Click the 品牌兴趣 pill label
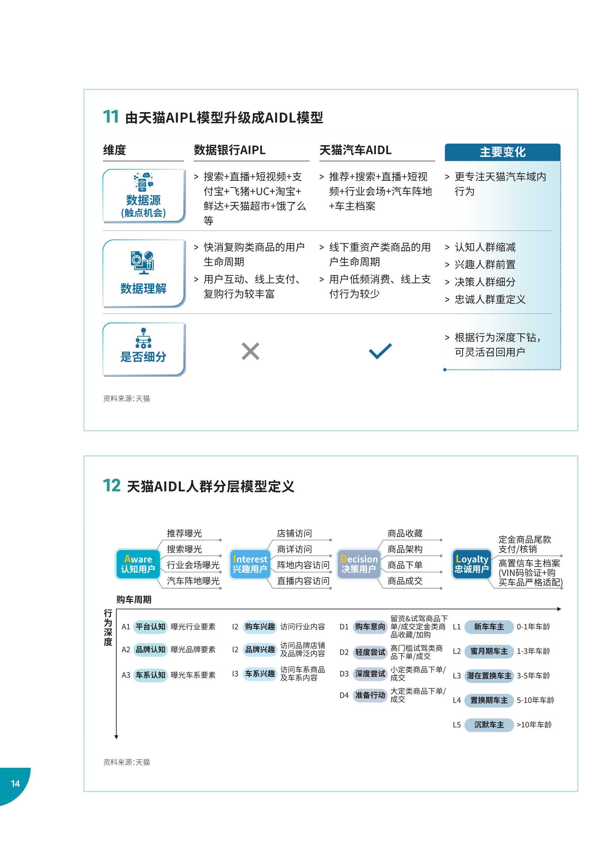The height and width of the screenshot is (868, 614). click(x=260, y=649)
